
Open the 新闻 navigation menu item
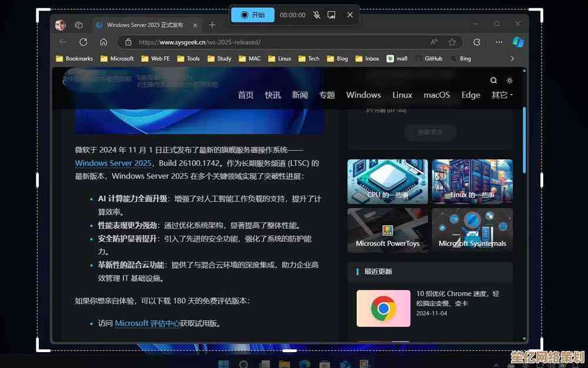(x=300, y=95)
